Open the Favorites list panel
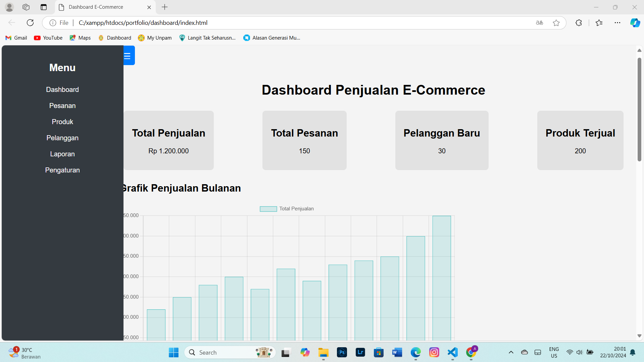This screenshot has width=644, height=362. [x=599, y=22]
